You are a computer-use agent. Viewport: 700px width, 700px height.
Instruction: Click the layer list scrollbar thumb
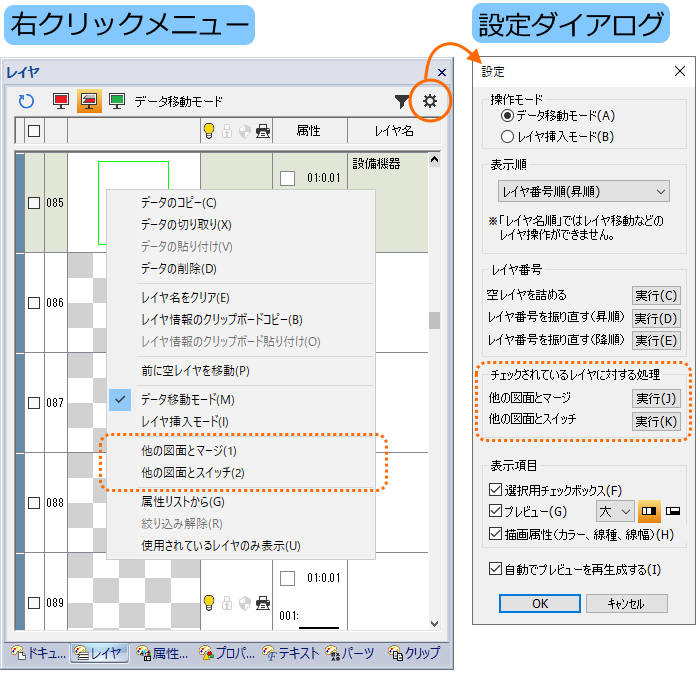tap(434, 320)
